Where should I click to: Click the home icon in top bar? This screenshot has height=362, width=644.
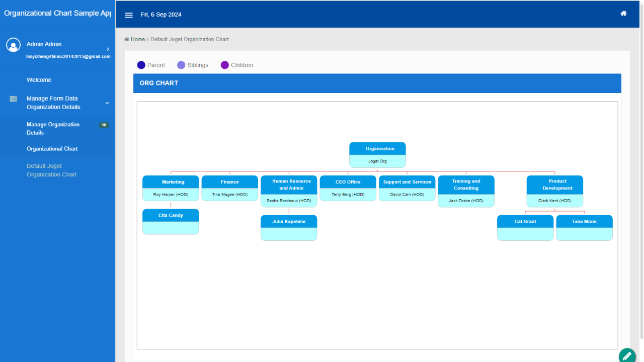click(x=623, y=14)
